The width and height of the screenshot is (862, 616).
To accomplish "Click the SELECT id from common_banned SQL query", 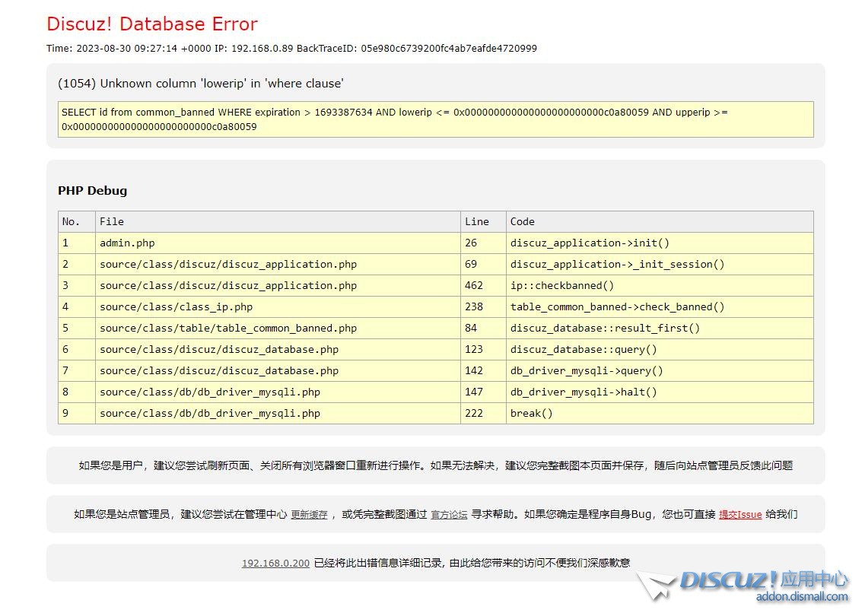I will tap(435, 119).
